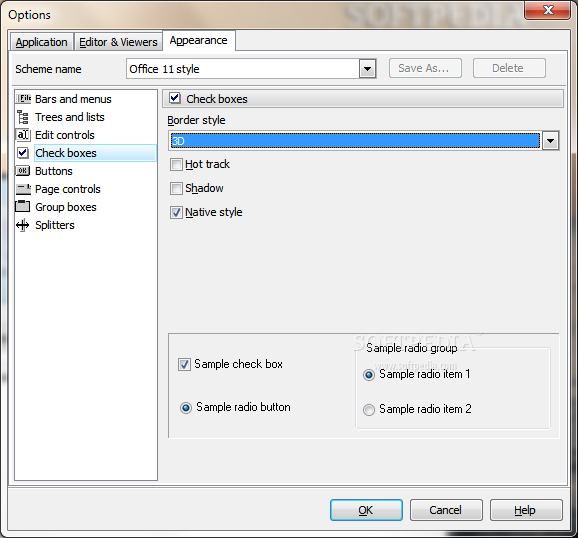Image resolution: width=578 pixels, height=538 pixels.
Task: Click the Save As... button
Action: [425, 68]
